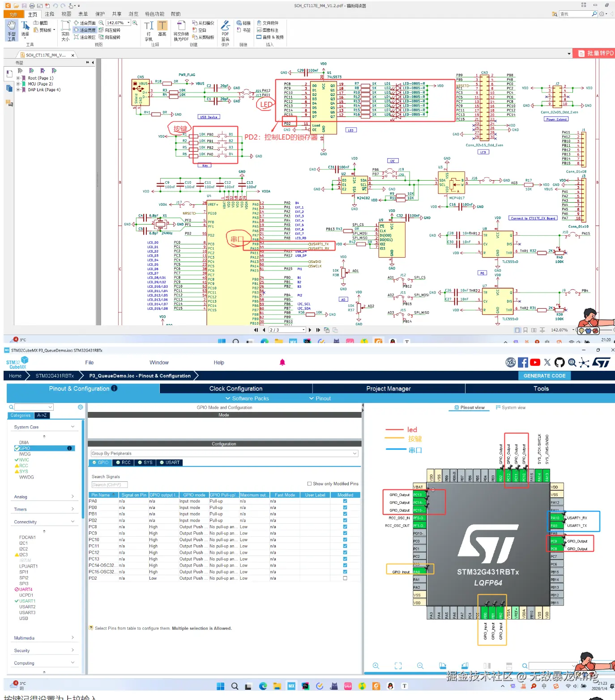Screen dimensions: 615x700
Task: Click the next page arrow in PDF navigation bar
Action: pos(310,330)
